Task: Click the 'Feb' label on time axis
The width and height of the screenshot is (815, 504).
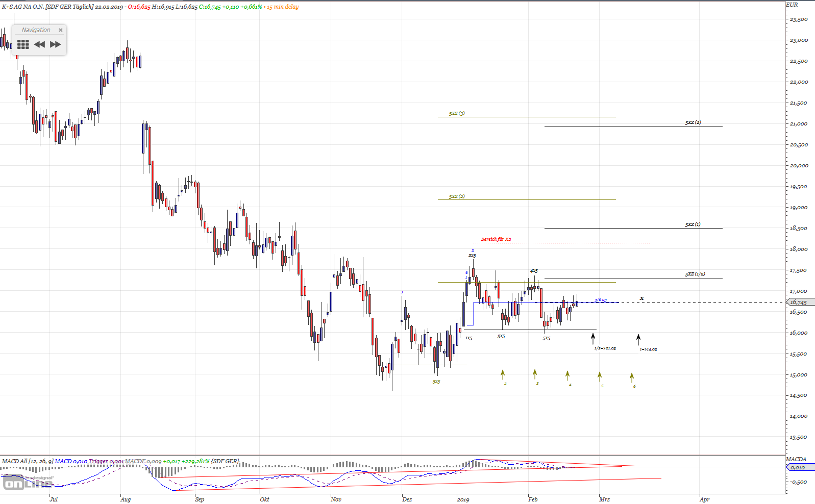Action: (x=533, y=499)
